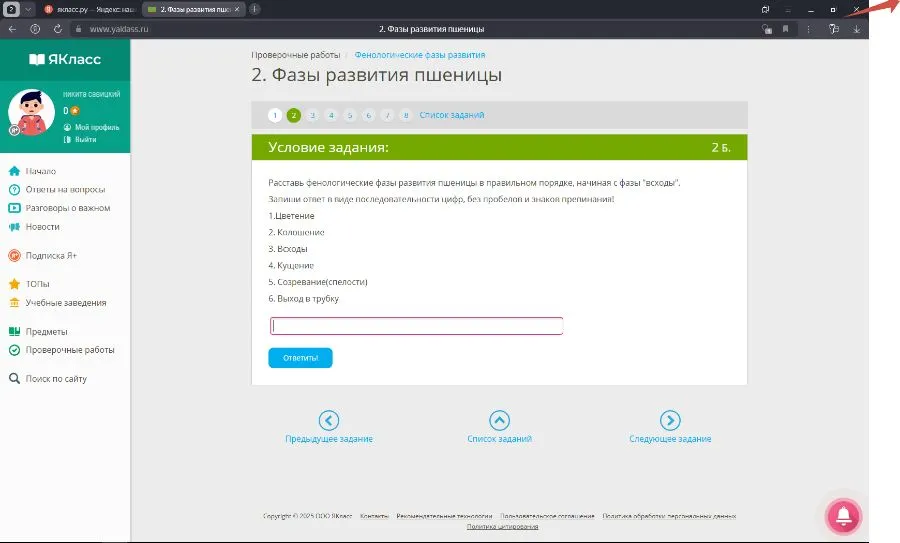900x543 pixels.
Task: Click the up-arrow task list icon
Action: click(x=499, y=420)
